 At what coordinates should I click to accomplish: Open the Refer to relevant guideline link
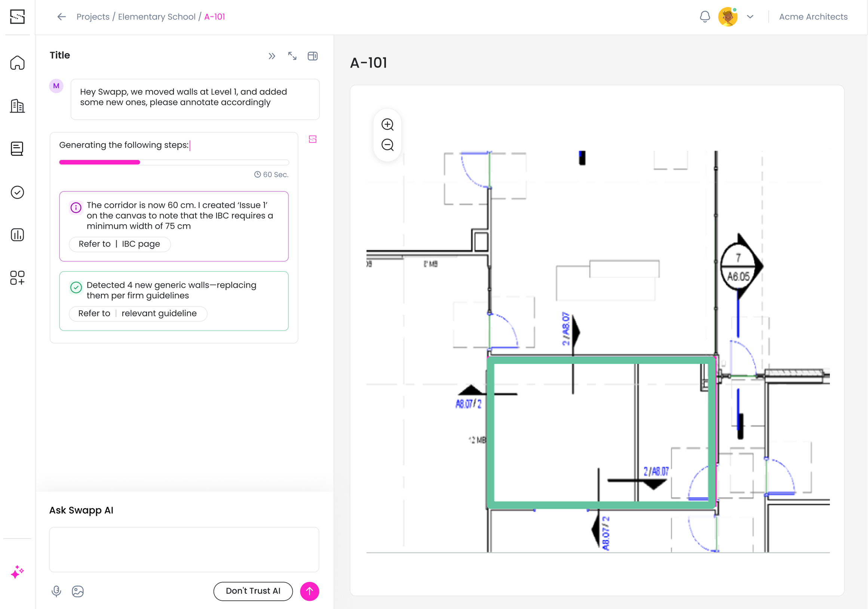coord(138,314)
